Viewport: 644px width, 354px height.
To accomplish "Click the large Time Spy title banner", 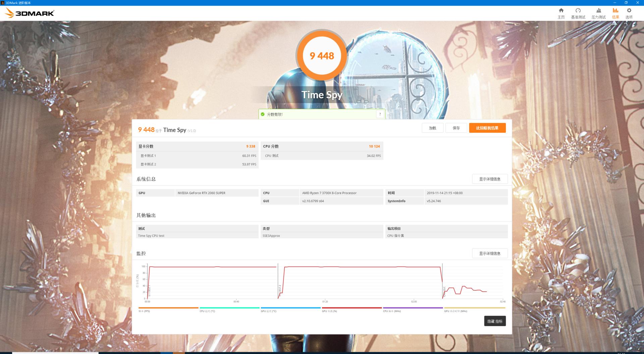I will (x=322, y=95).
